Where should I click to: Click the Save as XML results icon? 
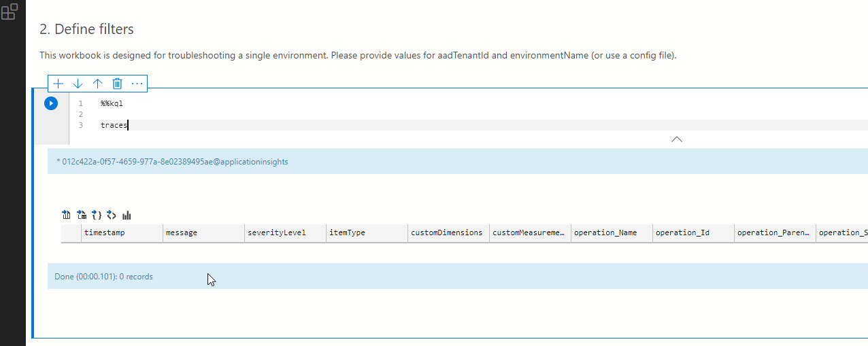tap(112, 215)
